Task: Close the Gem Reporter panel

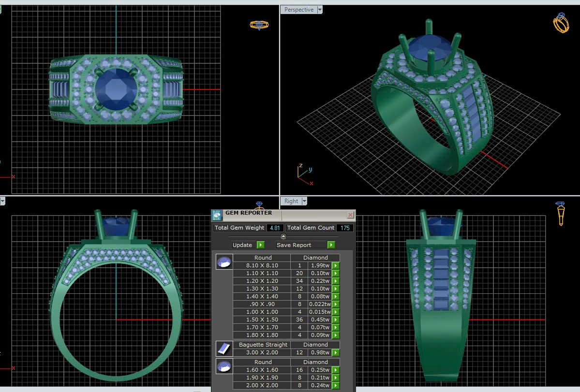Action: 350,215
